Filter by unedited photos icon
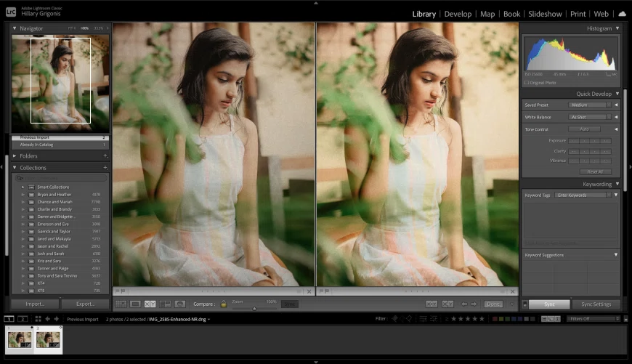 click(434, 319)
